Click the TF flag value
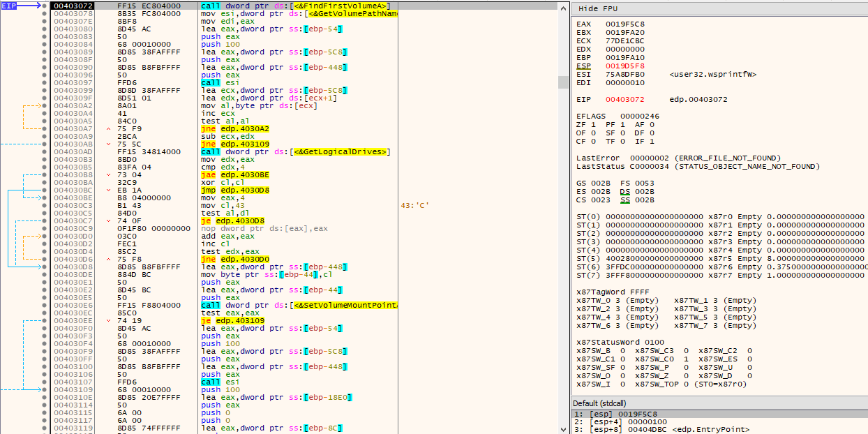Viewport: 868px width, 434px height. [x=623, y=141]
